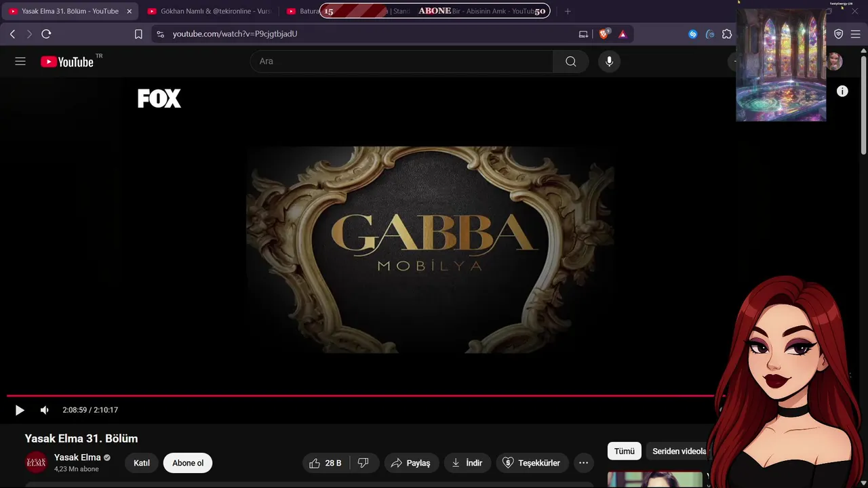Open the browser main menu

pyautogui.click(x=855, y=34)
